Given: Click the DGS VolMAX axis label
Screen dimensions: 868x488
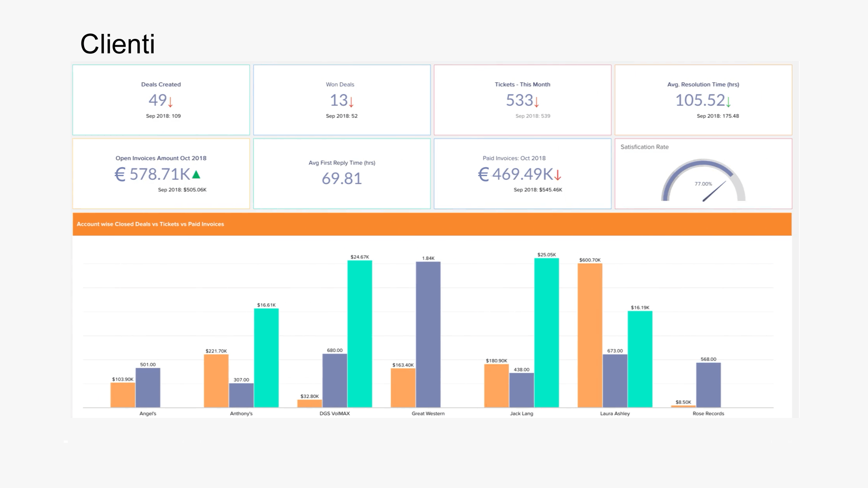Looking at the screenshot, I should (x=335, y=413).
